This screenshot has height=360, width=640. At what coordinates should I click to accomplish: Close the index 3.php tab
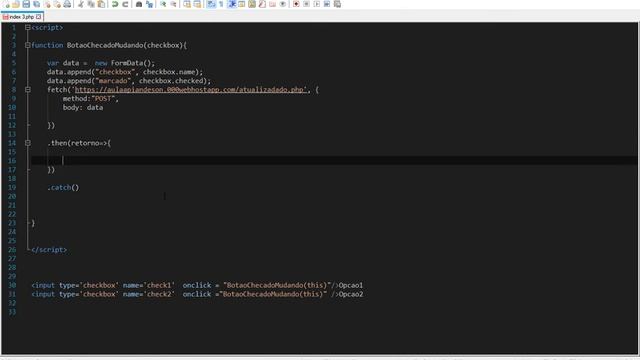pyautogui.click(x=39, y=17)
